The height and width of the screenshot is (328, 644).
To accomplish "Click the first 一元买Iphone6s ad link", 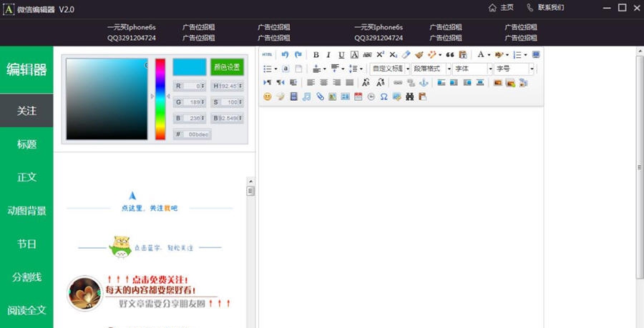I will pyautogui.click(x=132, y=27).
